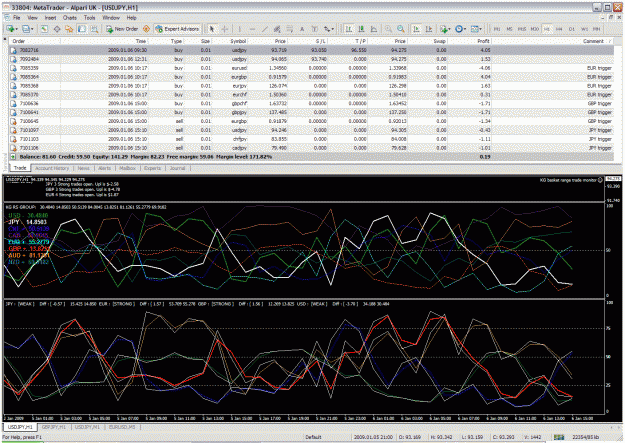Select the H4 timeframe button
The height and width of the screenshot is (443, 625).
point(559,29)
